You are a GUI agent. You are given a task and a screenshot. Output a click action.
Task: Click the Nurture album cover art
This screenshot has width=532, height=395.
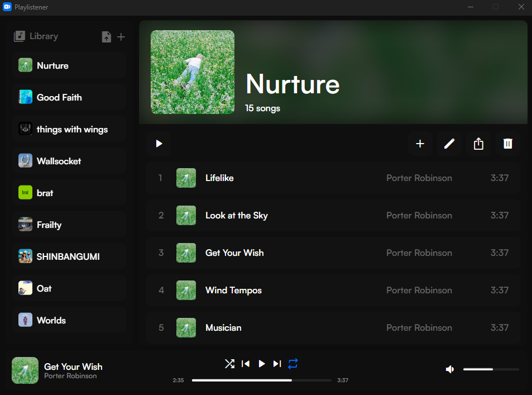pyautogui.click(x=193, y=72)
